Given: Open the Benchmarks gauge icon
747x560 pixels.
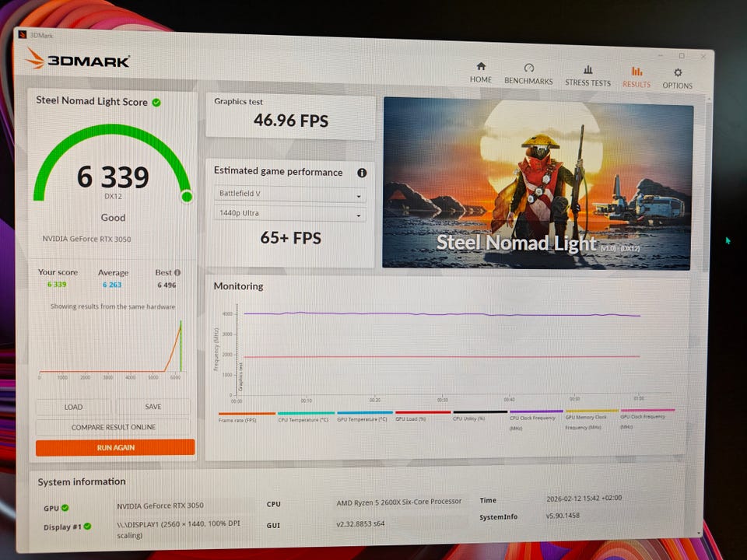Looking at the screenshot, I should pos(529,68).
